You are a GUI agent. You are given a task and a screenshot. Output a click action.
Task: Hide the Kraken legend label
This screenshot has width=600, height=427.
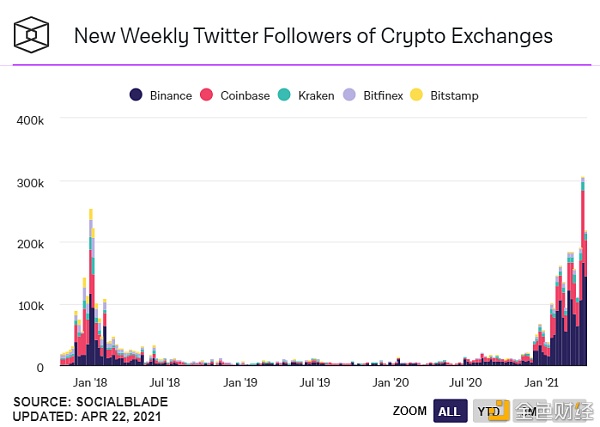(x=316, y=95)
